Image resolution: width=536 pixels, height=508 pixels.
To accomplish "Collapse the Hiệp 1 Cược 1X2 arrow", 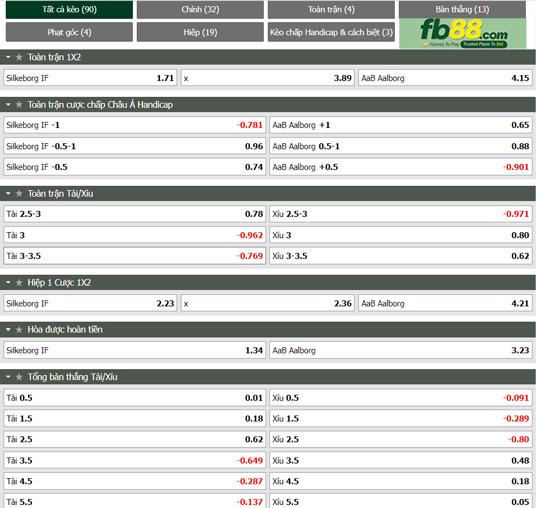I will click(x=8, y=283).
